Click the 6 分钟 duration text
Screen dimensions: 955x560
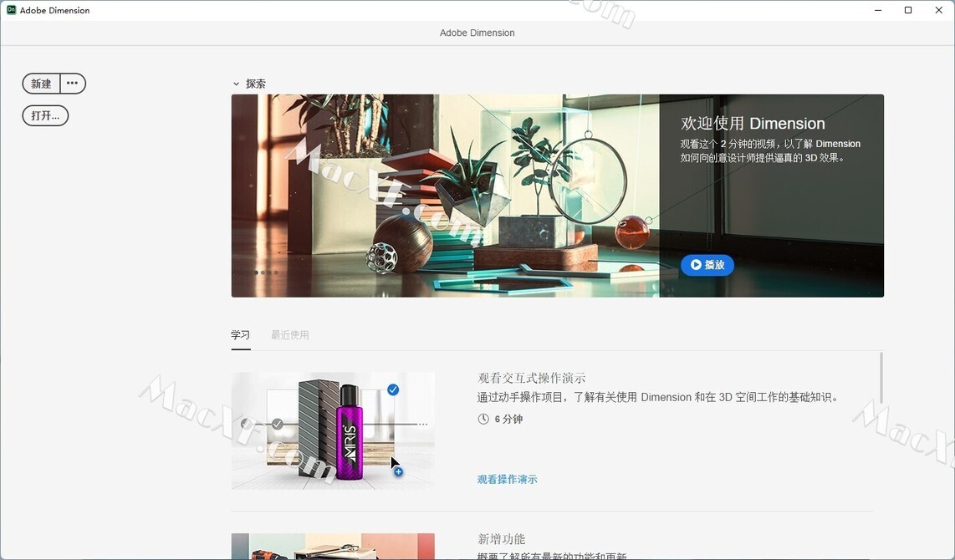coord(508,419)
